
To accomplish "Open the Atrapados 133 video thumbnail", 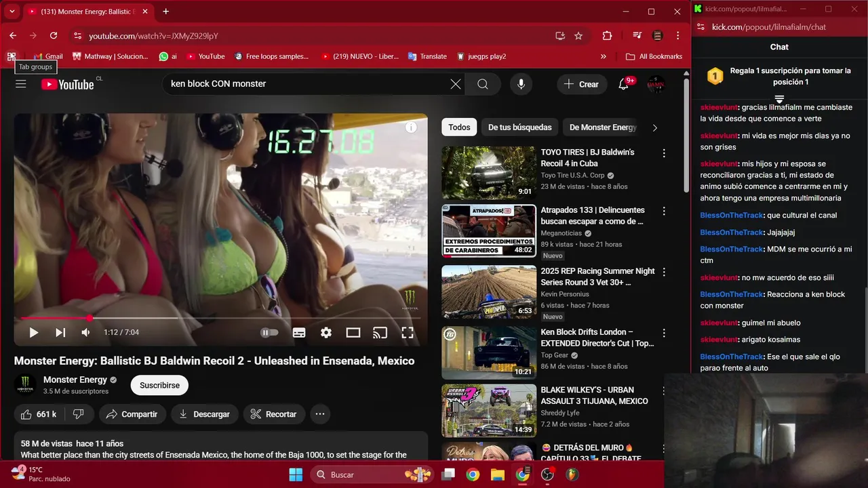I will [489, 231].
